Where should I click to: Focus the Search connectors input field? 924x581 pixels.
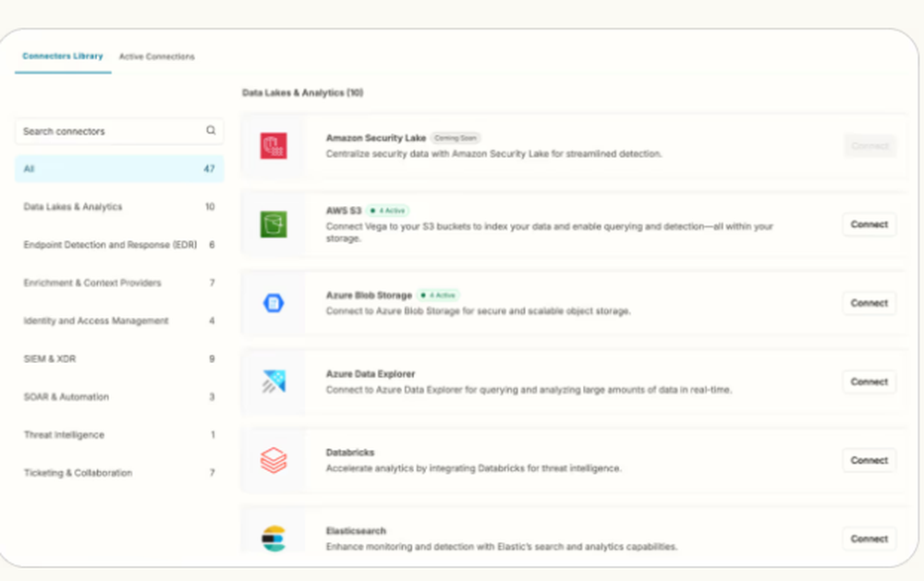tap(109, 131)
